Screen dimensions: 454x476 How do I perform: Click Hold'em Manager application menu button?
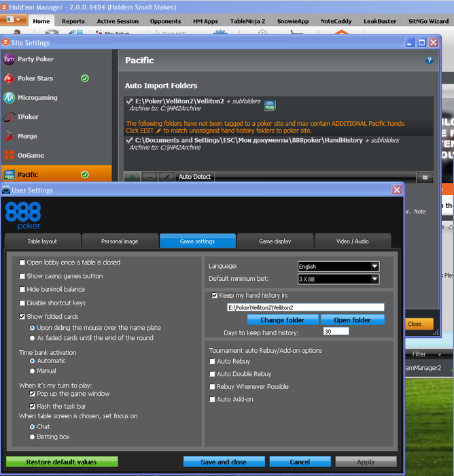click(14, 20)
